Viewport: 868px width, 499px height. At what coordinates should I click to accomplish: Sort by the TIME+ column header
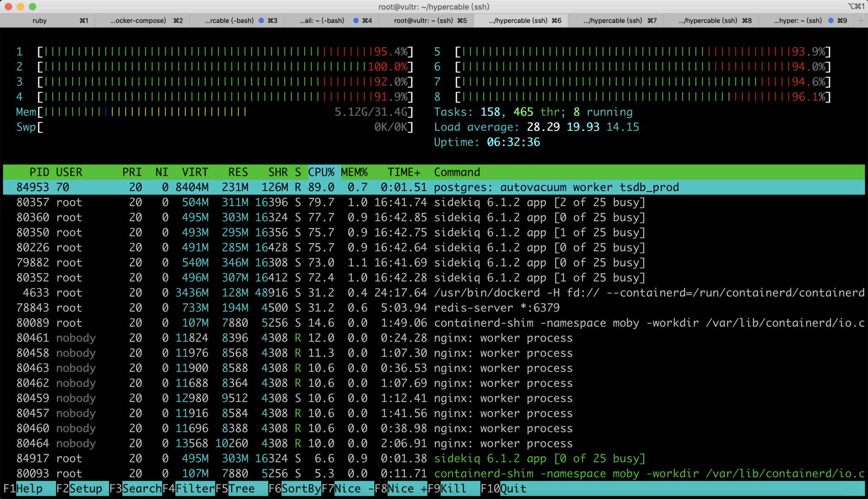404,172
